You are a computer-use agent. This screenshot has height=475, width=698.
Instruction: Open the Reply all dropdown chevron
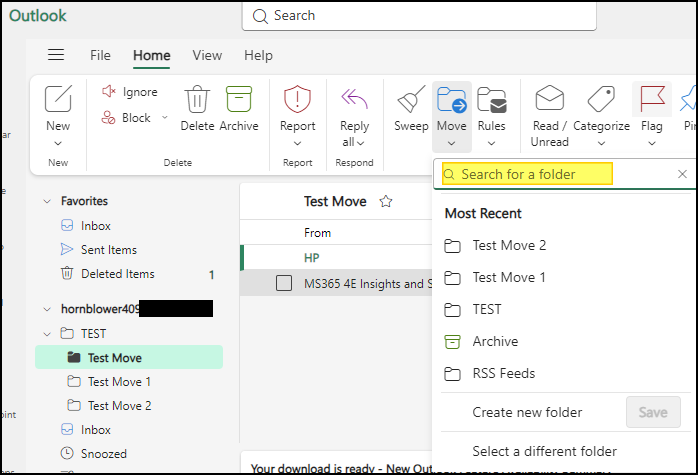coord(361,143)
